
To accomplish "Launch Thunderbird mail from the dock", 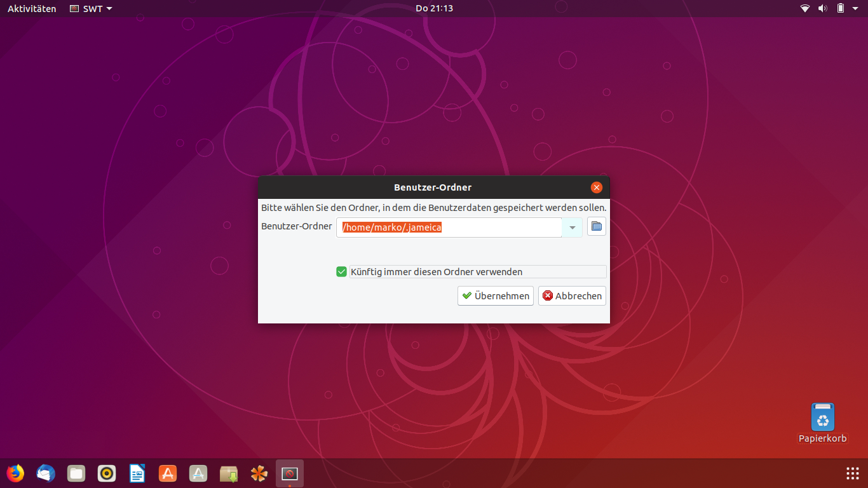I will tap(46, 473).
